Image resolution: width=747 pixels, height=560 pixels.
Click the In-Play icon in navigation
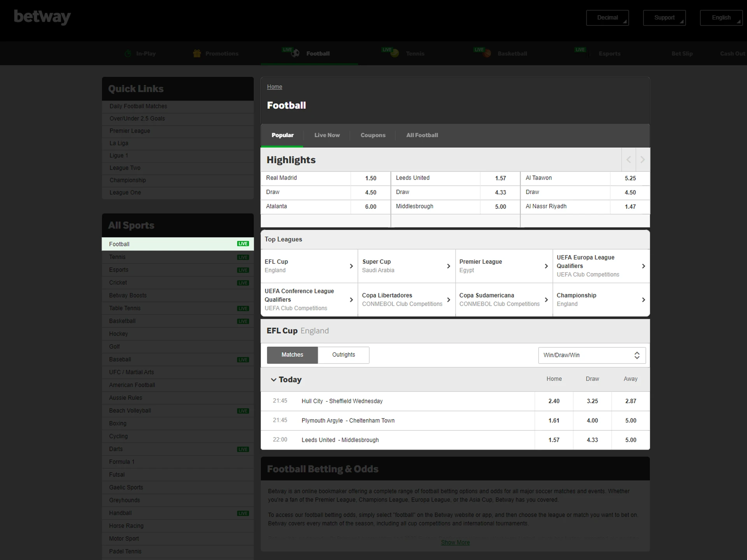tap(128, 54)
